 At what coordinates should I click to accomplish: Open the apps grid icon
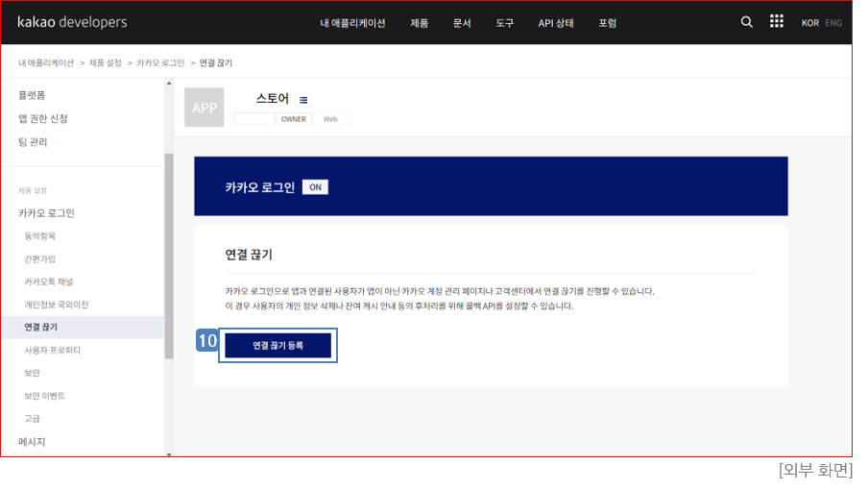[x=777, y=22]
